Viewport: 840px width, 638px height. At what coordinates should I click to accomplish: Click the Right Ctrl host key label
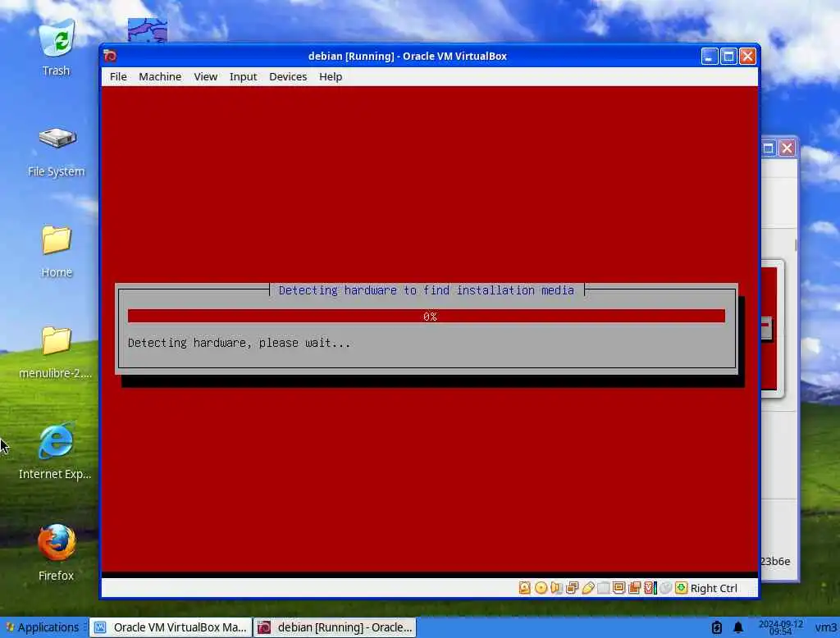pyautogui.click(x=714, y=588)
